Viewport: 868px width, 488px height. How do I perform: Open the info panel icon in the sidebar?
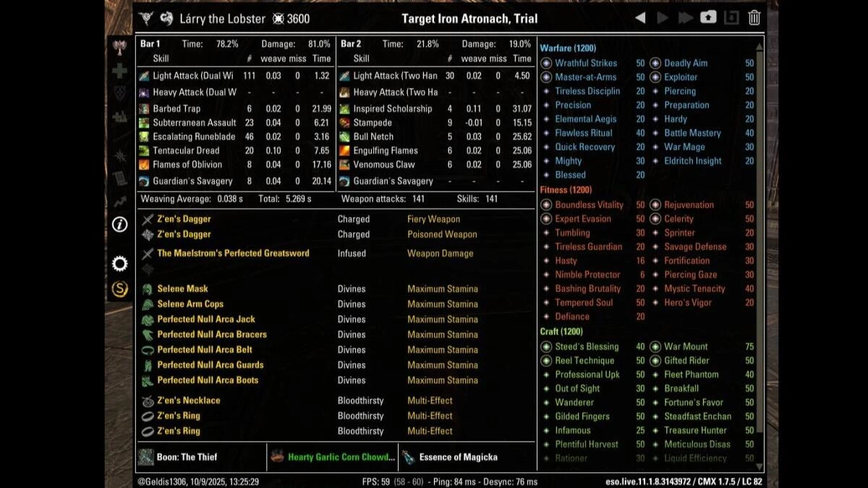pyautogui.click(x=120, y=225)
